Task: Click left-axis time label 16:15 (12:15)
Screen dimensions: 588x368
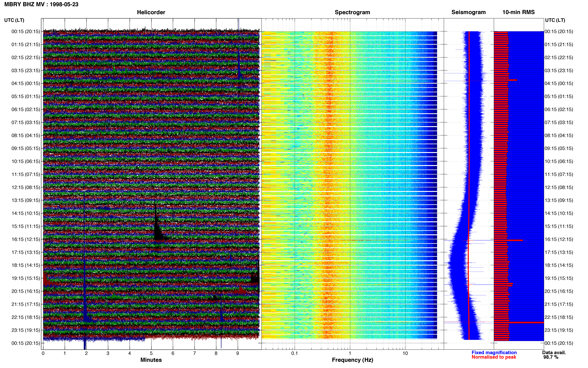Action: pos(26,239)
